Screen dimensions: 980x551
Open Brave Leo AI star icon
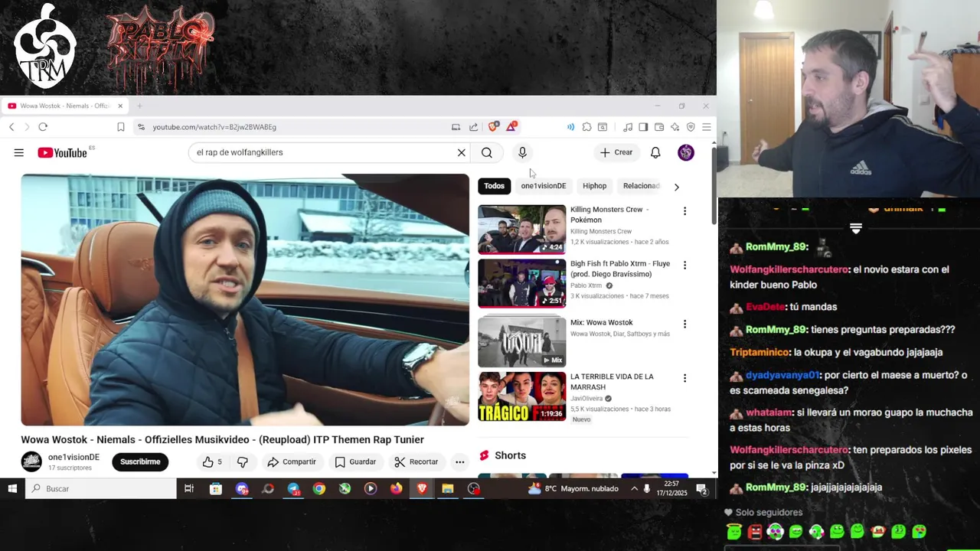click(675, 127)
